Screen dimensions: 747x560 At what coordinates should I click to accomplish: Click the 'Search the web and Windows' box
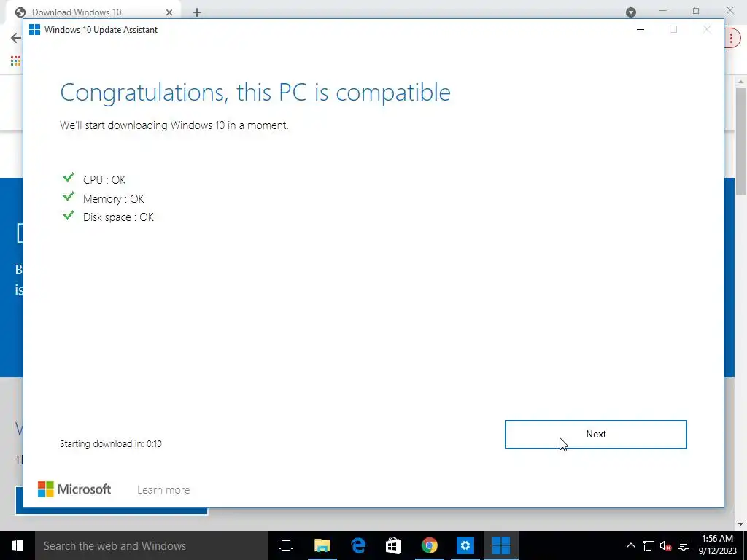tap(152, 545)
